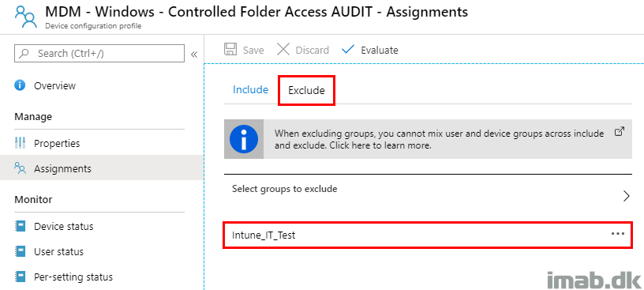Click the Discard X icon
This screenshot has width=644, height=290.
[283, 49]
